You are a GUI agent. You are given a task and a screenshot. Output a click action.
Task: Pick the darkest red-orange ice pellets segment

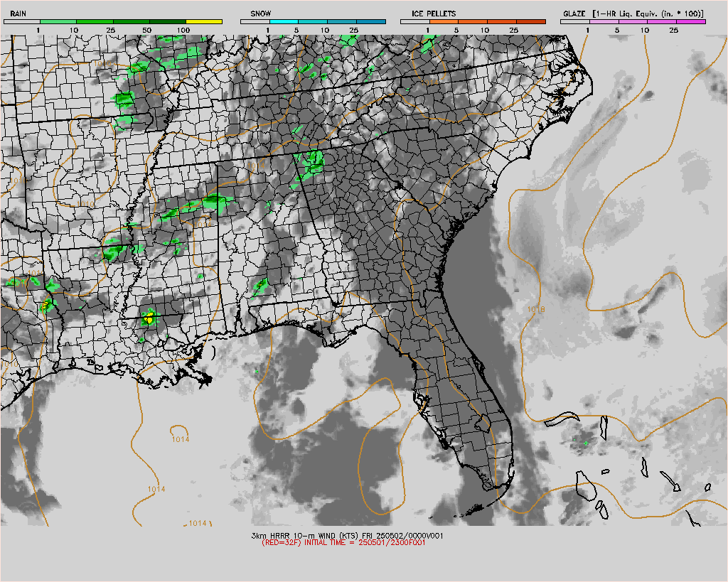coord(531,22)
